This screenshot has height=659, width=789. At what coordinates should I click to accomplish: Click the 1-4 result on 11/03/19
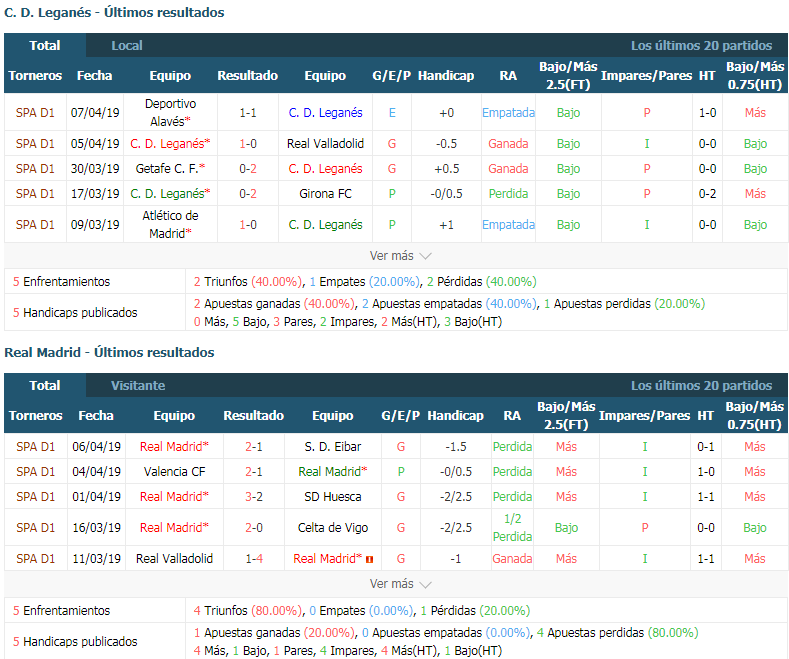pos(254,559)
